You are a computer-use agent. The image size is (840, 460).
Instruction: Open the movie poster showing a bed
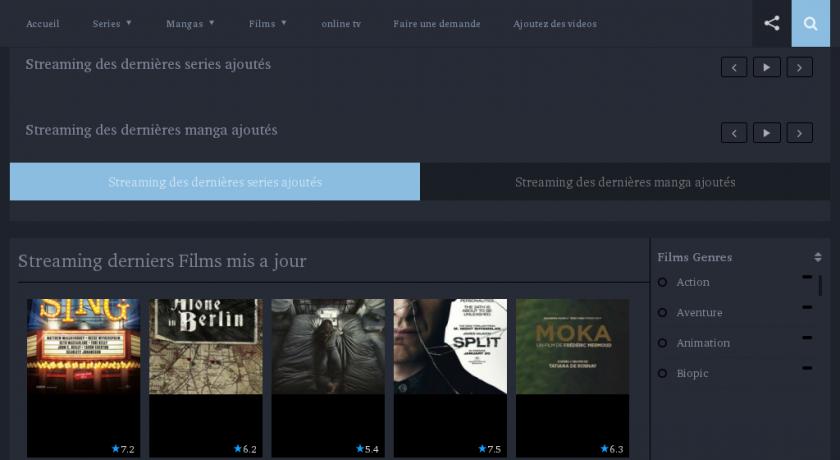pos(328,346)
